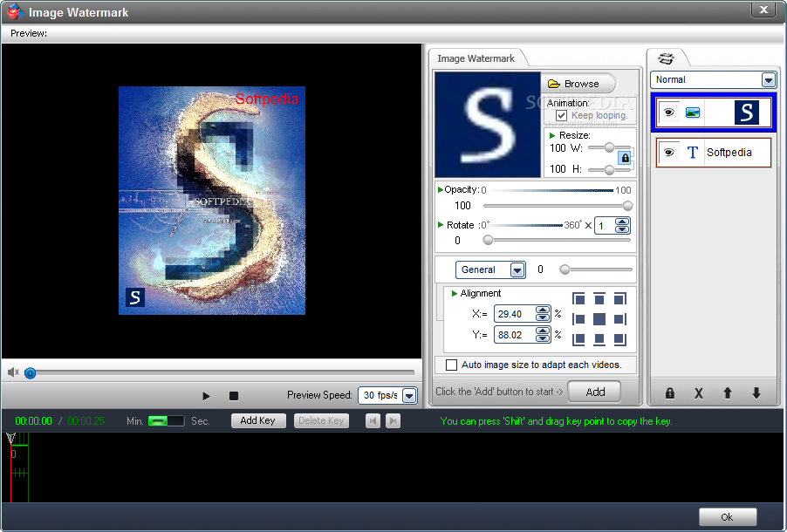Image resolution: width=787 pixels, height=532 pixels.
Task: Click the Delete Key button
Action: point(321,420)
